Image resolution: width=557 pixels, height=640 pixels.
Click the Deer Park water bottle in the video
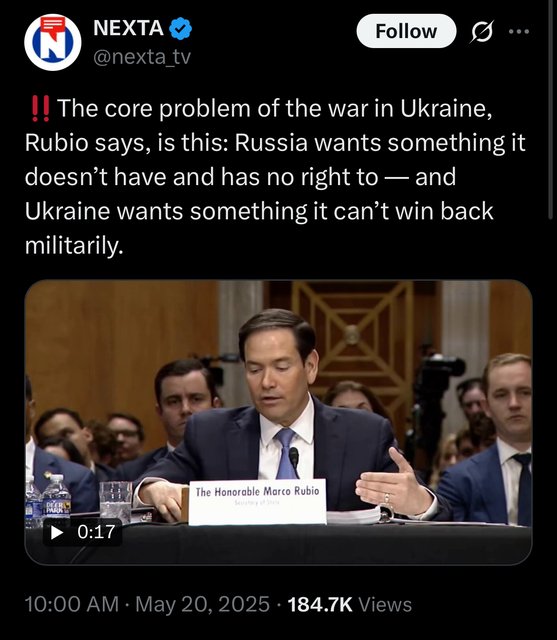point(56,498)
